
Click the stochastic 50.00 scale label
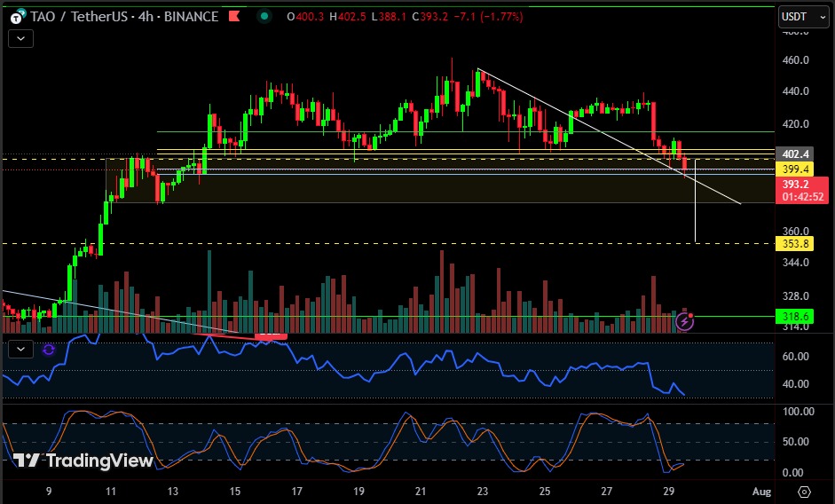point(796,442)
